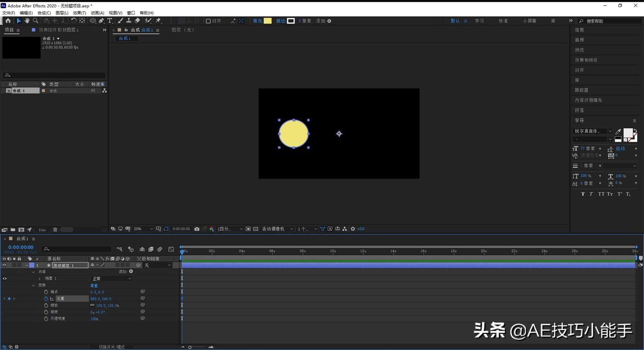Open the 文件(F) menu

(9, 13)
